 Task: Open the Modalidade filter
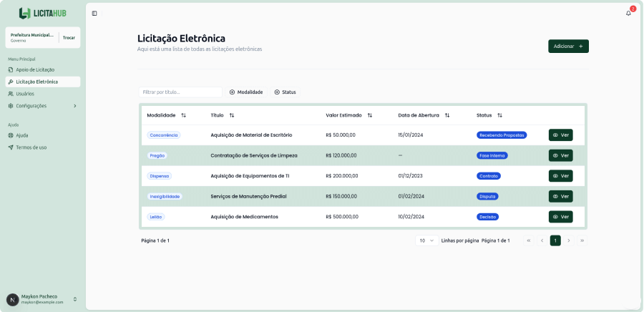tap(246, 92)
